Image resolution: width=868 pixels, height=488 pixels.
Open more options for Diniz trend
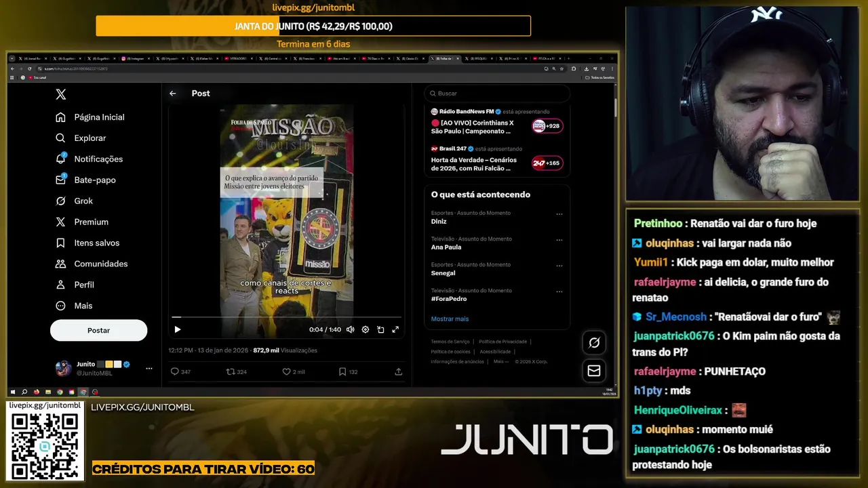(559, 214)
